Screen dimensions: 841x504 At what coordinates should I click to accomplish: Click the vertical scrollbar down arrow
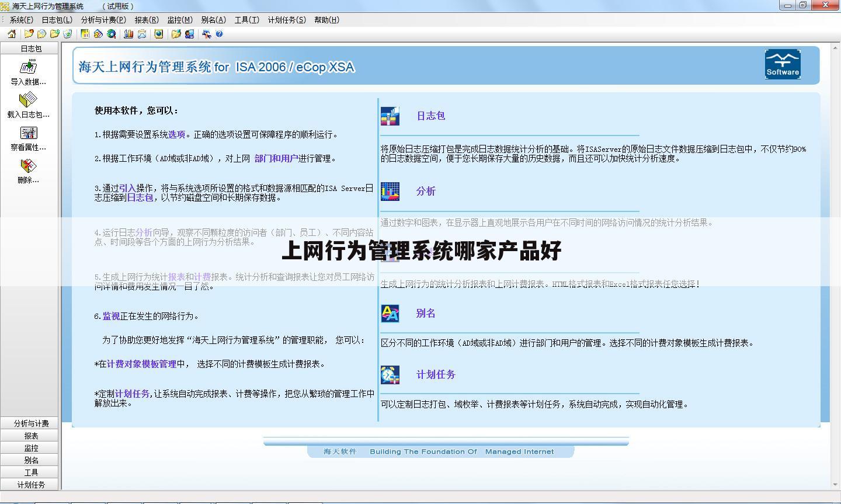[836, 485]
